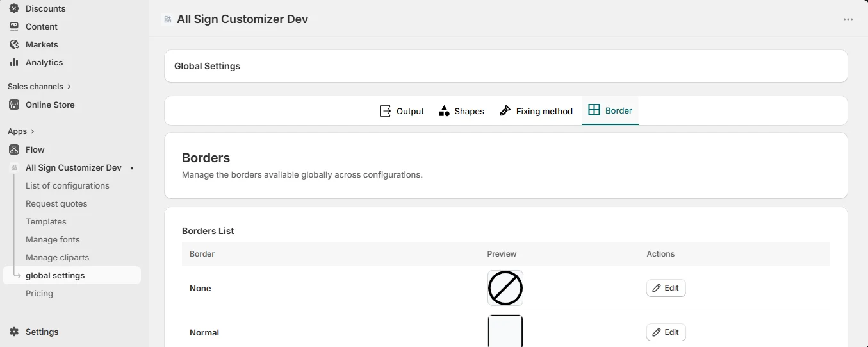Viewport: 868px width, 347px height.
Task: Edit the None border
Action: tap(666, 288)
